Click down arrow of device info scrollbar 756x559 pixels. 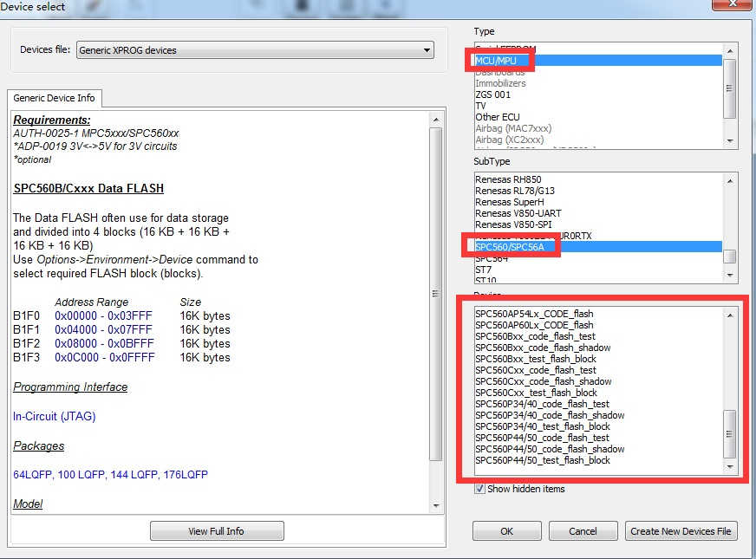click(435, 505)
